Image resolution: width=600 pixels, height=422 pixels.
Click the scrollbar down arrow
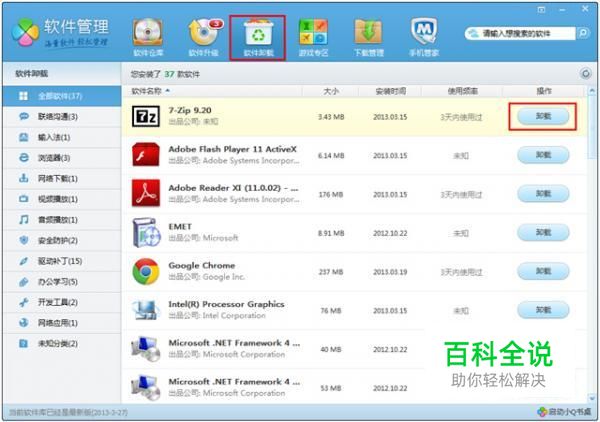coord(592,398)
